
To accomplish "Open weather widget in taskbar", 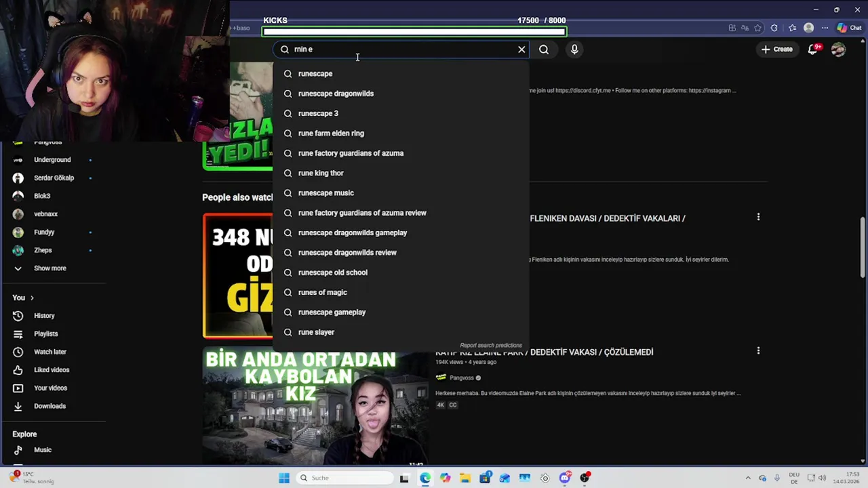I will [31, 478].
